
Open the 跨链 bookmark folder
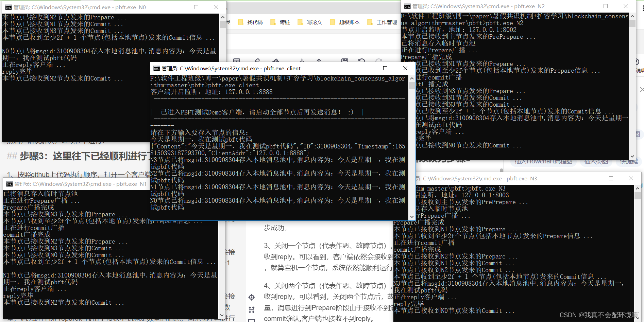coord(280,22)
